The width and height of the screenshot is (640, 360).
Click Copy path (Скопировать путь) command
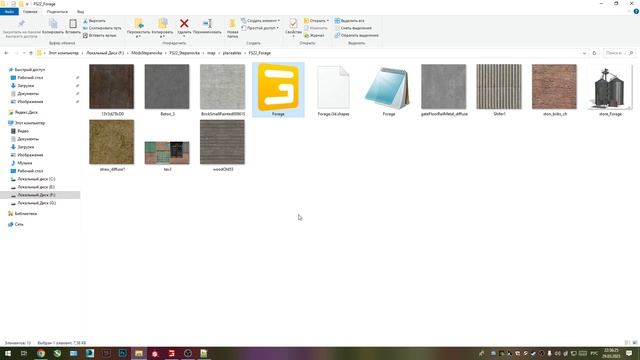[102, 28]
